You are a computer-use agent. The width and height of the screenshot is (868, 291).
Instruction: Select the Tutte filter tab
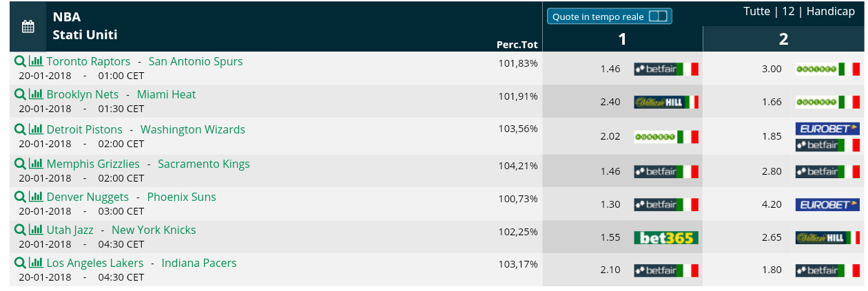pyautogui.click(x=758, y=12)
